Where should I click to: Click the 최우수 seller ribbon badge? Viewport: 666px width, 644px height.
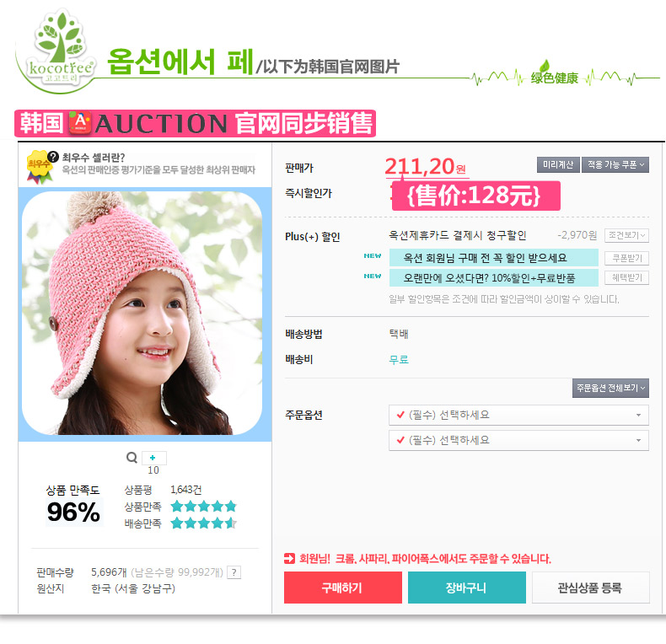[x=39, y=168]
